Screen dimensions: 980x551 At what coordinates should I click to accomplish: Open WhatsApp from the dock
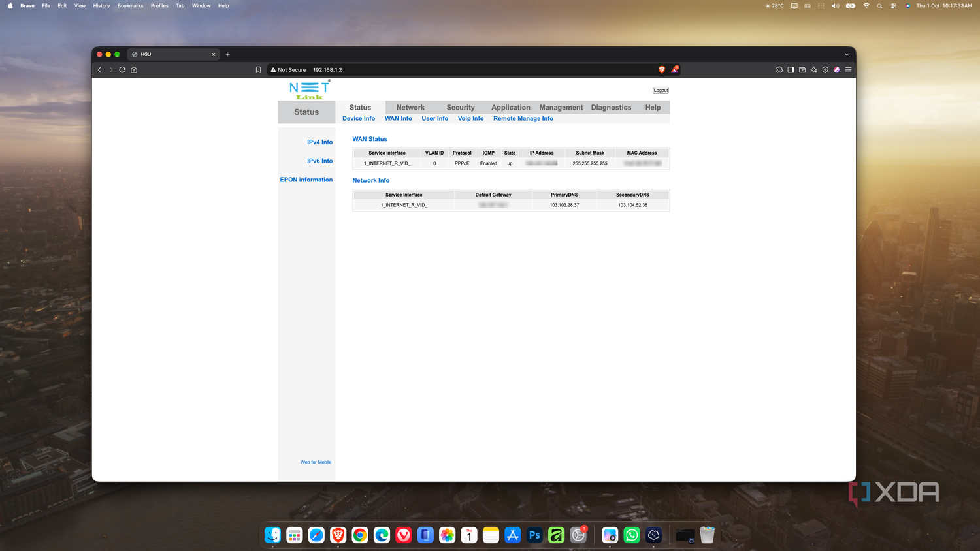tap(632, 535)
